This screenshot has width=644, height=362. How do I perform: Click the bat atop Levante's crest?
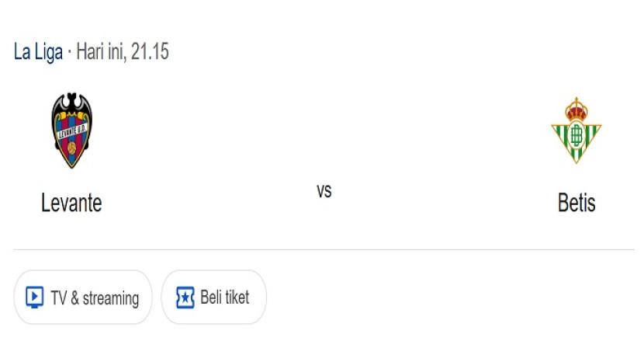coord(71,102)
